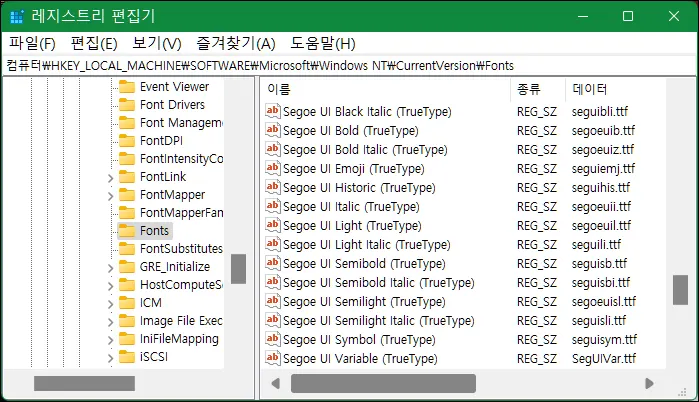
Task: Click string icon of Segoe UI Light (TrueType)
Action: (272, 225)
